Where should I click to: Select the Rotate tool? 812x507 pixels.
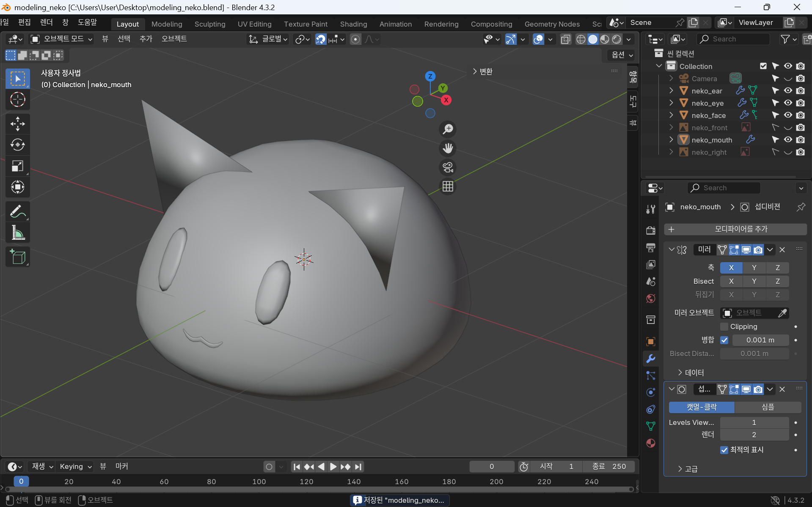[18, 145]
